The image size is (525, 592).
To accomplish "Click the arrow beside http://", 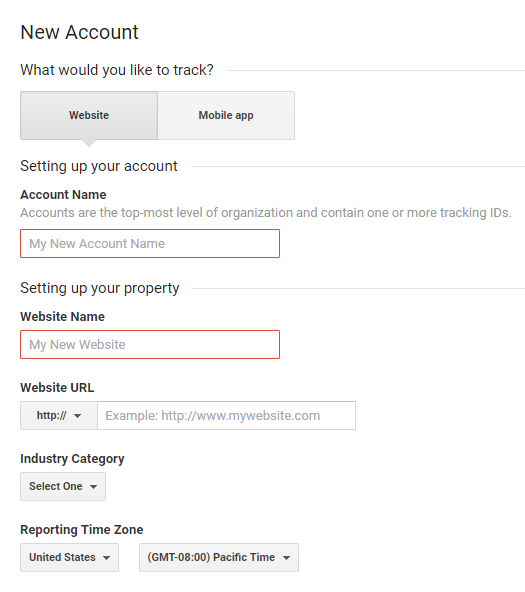I will (77, 416).
